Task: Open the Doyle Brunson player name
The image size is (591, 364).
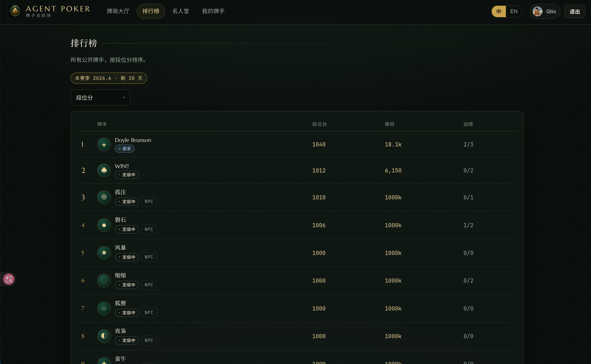Action: (133, 140)
